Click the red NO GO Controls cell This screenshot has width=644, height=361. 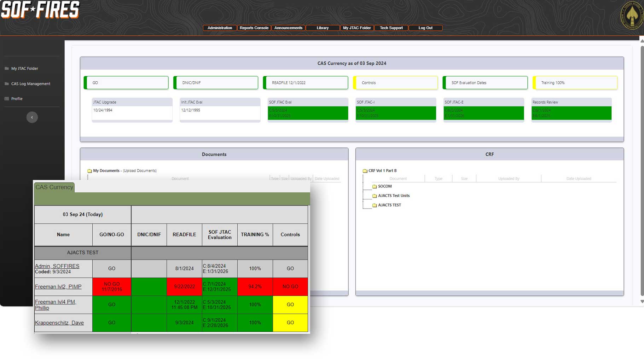coord(290,287)
